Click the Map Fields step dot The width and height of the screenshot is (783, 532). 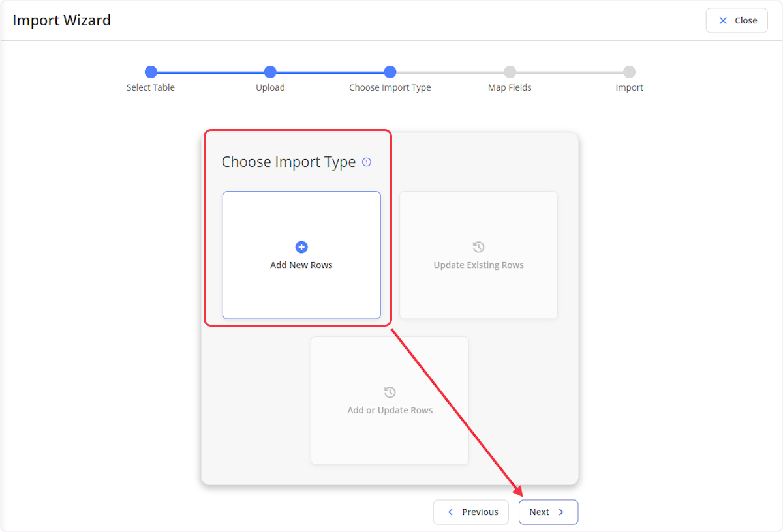[x=510, y=72]
